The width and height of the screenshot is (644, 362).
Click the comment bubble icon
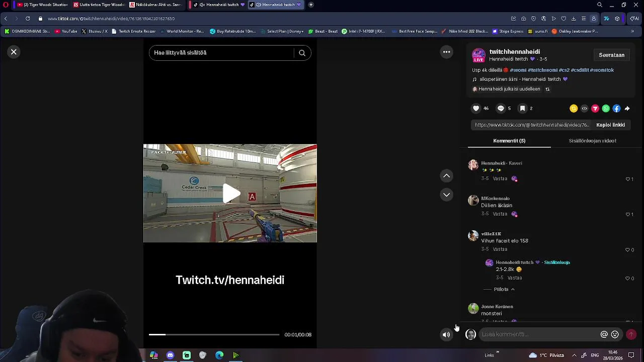point(501,108)
